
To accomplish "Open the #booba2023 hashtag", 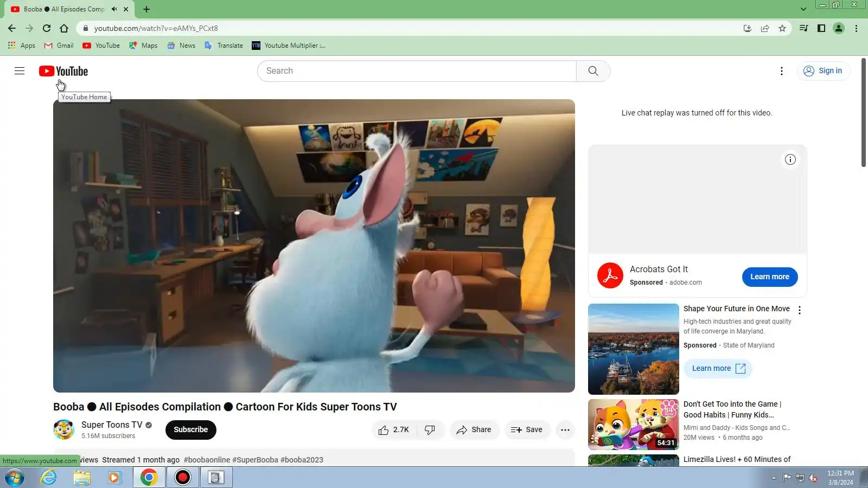I will point(302,460).
